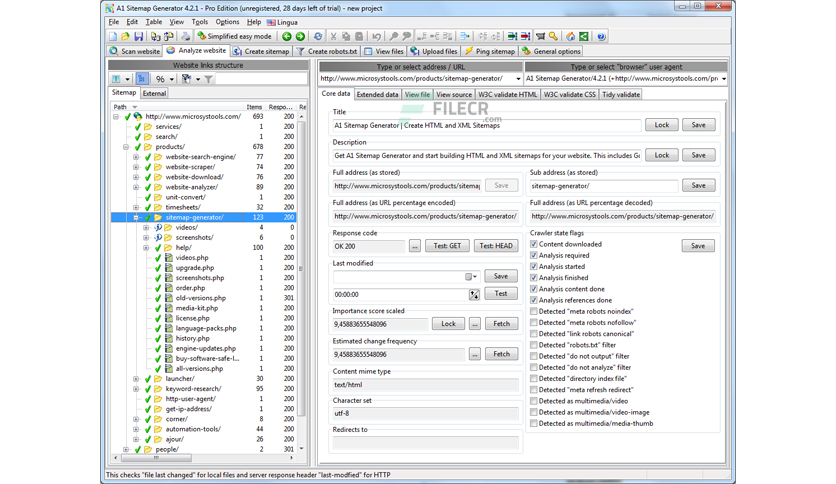Expand the launcher/ tree node

click(136, 379)
